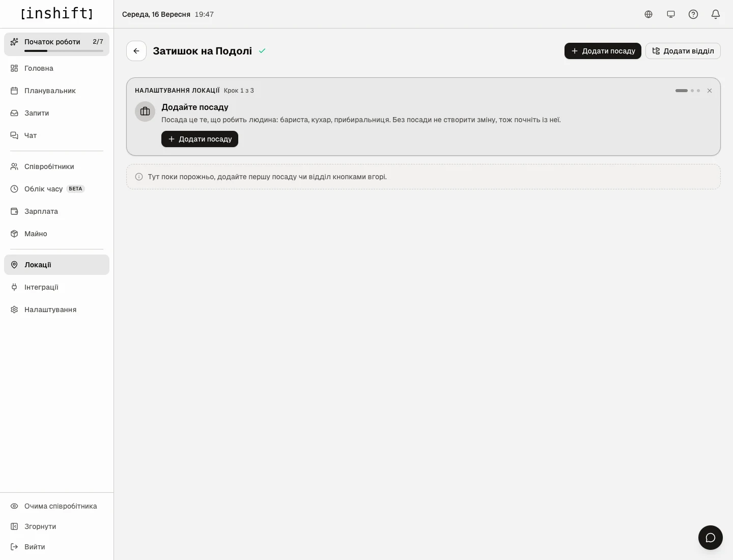Screen dimensions: 733x560
Task: Click the step indicator dots in setup card
Action: click(x=688, y=91)
